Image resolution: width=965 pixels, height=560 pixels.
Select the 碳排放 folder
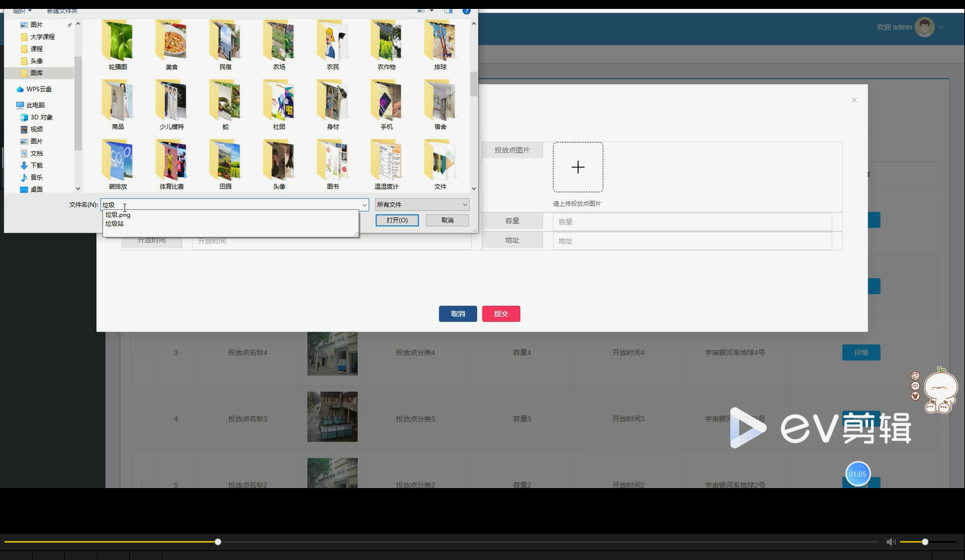pos(118,164)
